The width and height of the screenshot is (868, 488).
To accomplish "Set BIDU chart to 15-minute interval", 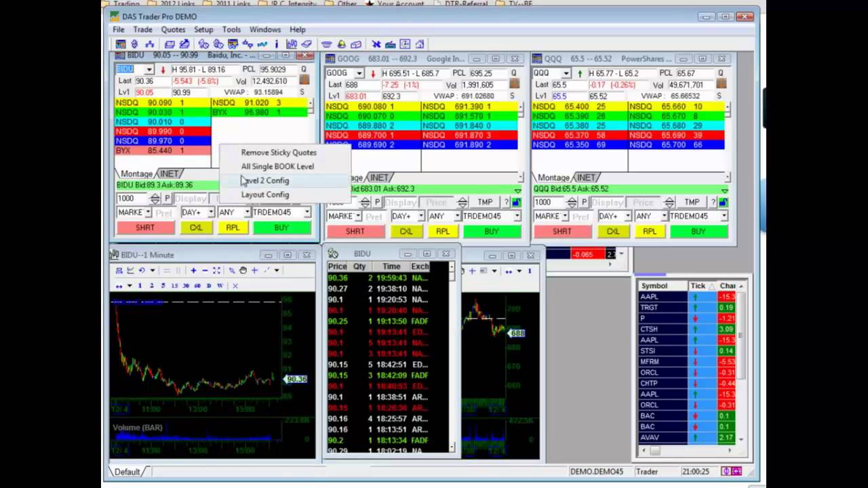I will point(174,286).
